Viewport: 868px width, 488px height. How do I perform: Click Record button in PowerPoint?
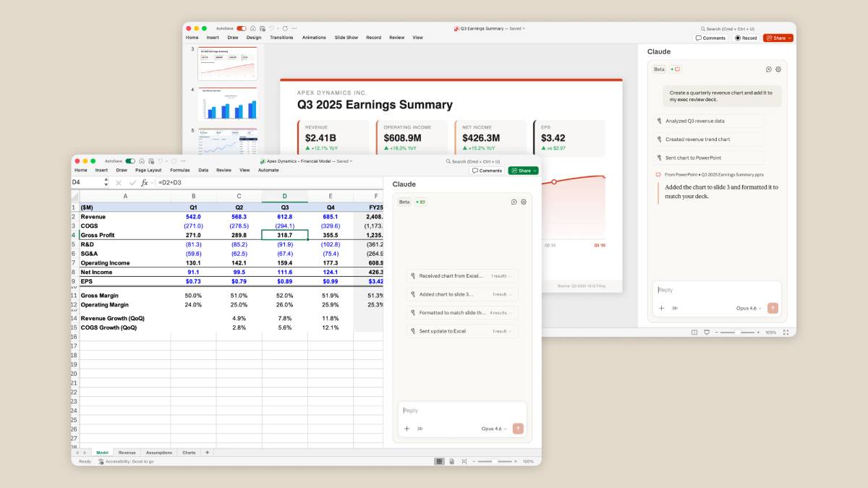click(745, 38)
